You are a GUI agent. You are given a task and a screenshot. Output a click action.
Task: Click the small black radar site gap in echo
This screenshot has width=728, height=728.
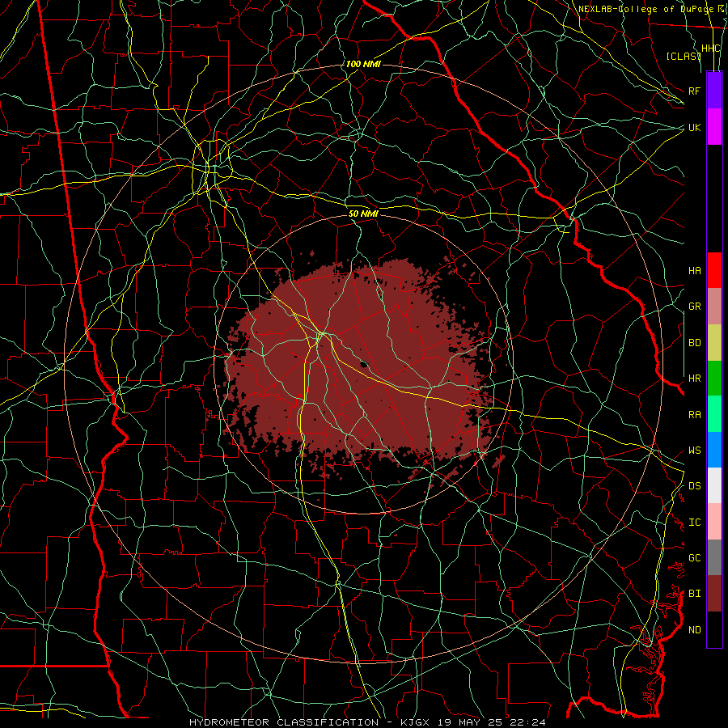tap(364, 364)
